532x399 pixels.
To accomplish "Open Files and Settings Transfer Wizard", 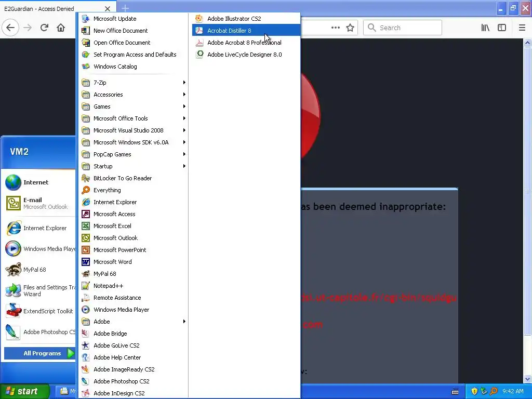I will pyautogui.click(x=39, y=290).
